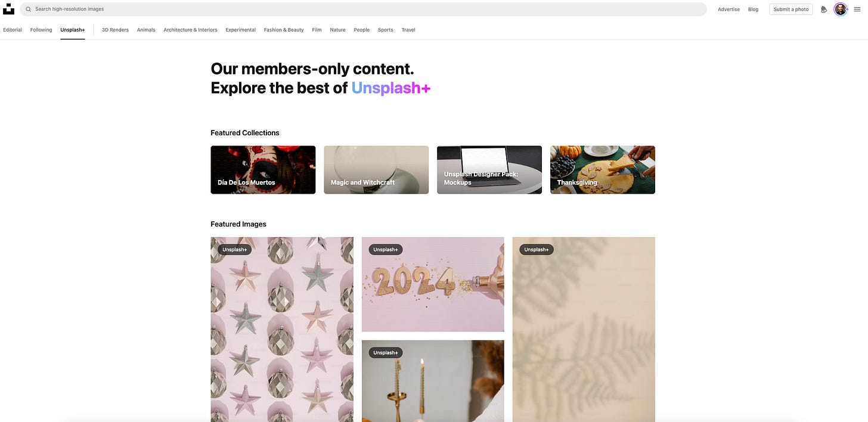Click the Submit a photo button

point(791,10)
